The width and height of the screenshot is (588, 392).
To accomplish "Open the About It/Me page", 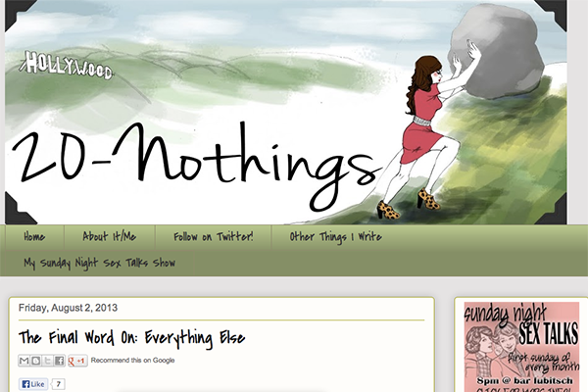I will tap(109, 237).
